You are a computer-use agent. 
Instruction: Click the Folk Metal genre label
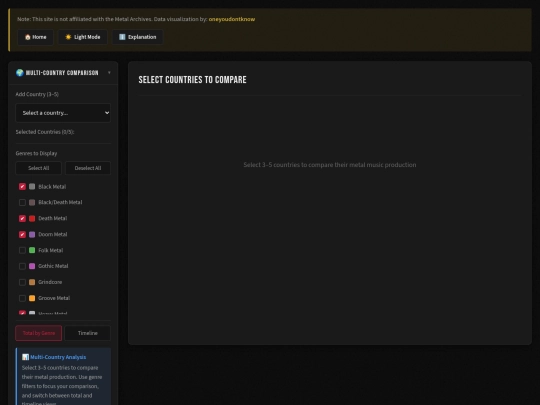pyautogui.click(x=51, y=250)
